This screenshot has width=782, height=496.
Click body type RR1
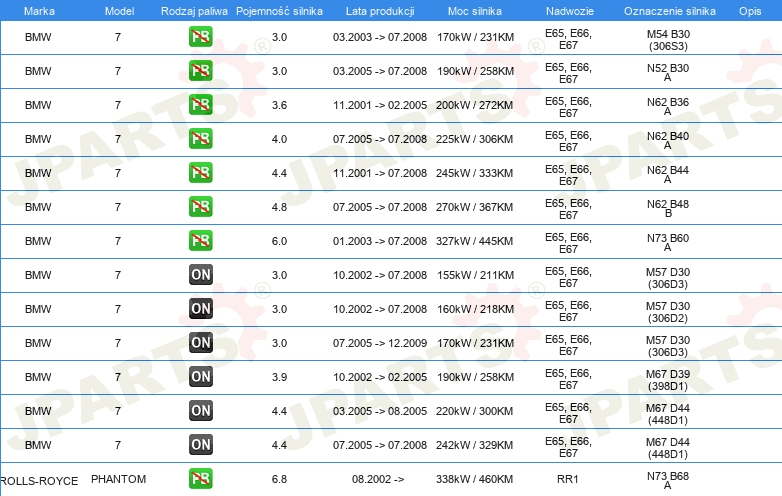[x=568, y=479]
